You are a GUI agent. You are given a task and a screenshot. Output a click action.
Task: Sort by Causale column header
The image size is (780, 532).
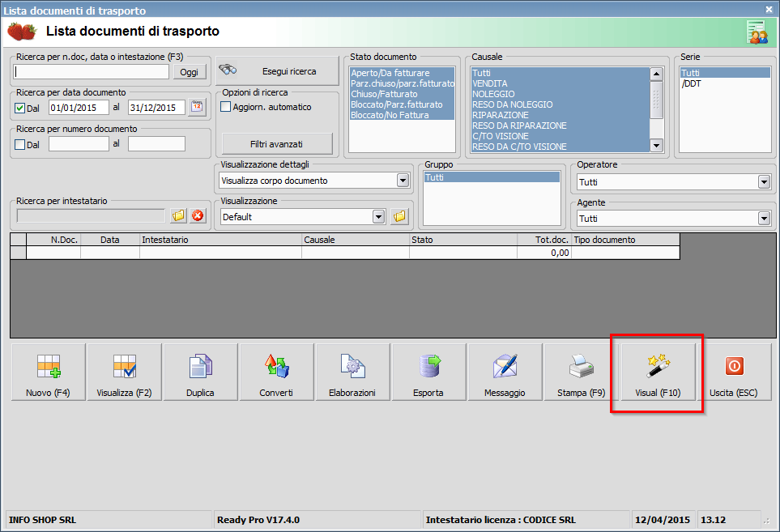tap(356, 240)
